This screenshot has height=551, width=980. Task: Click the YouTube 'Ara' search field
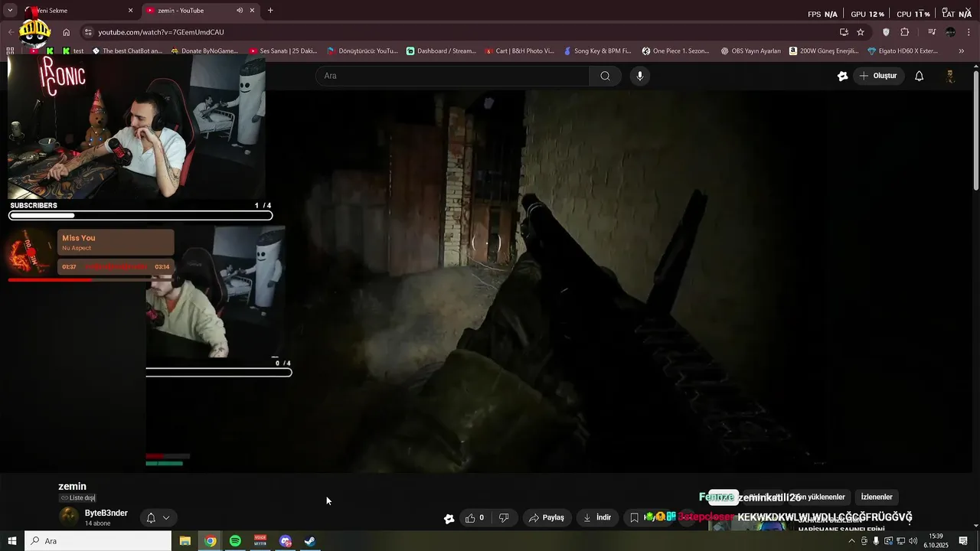tap(453, 76)
